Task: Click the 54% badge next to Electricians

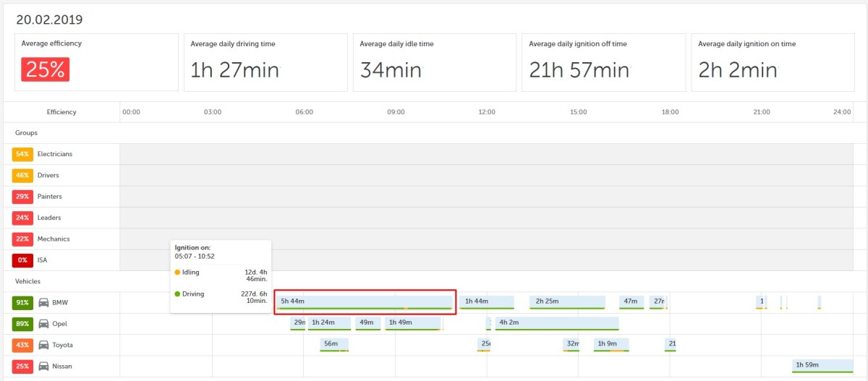Action: [22, 154]
